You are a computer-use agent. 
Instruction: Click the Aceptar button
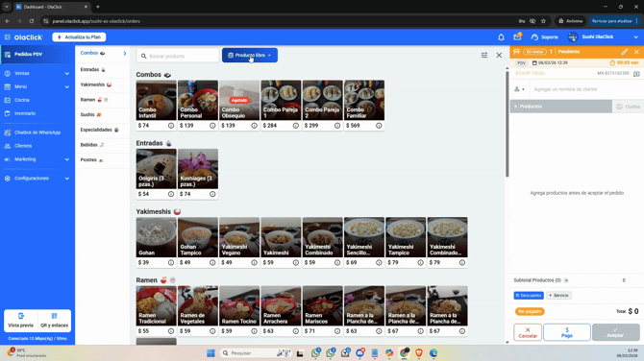coord(616,332)
